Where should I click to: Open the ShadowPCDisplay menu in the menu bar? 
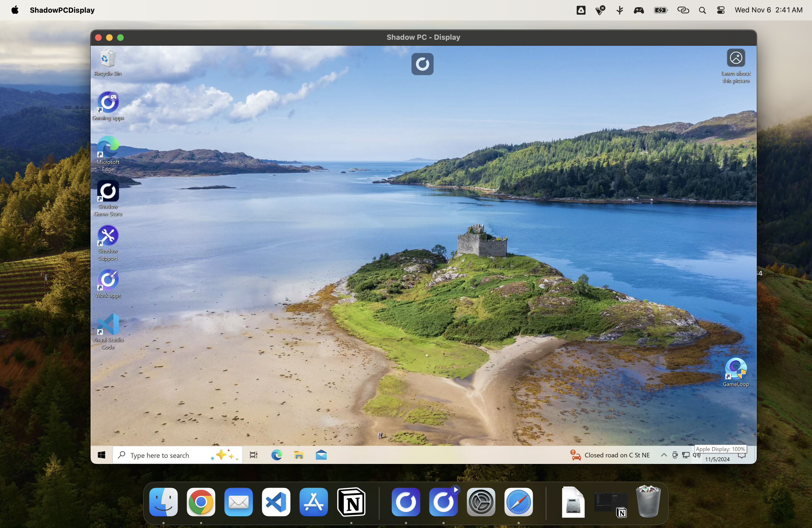[62, 10]
